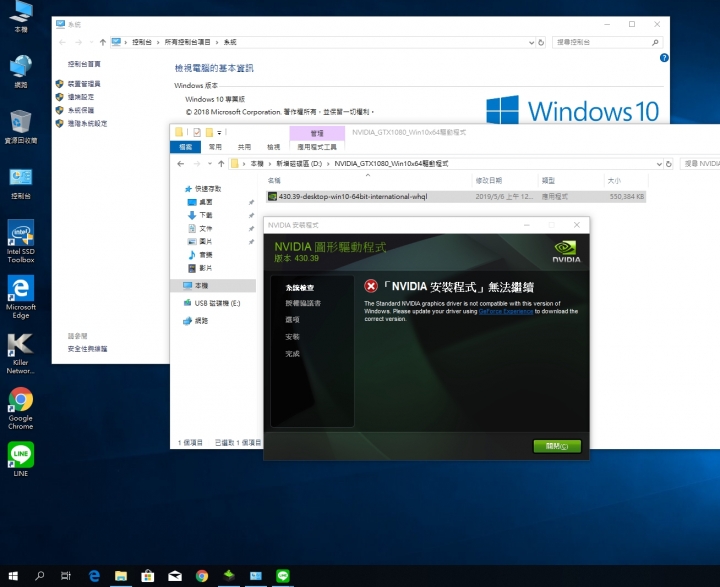Launch Microsoft Edge from desktop shortcut
Image resolution: width=720 pixels, height=587 pixels.
click(x=21, y=297)
